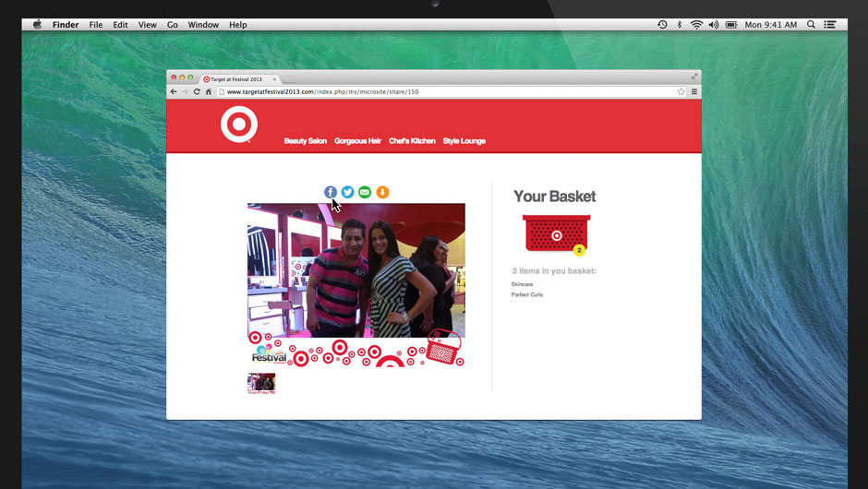Enter fullscreen via window corner arrows

(x=694, y=77)
